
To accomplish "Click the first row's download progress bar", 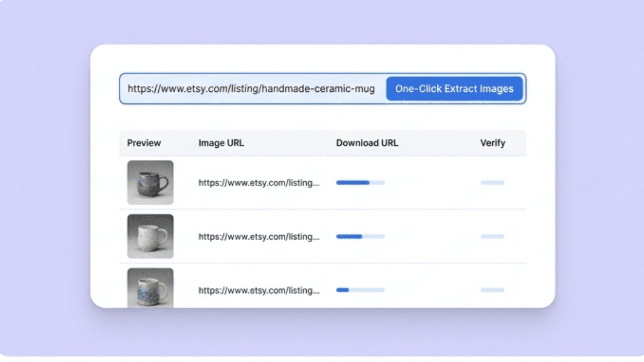I will pyautogui.click(x=360, y=183).
